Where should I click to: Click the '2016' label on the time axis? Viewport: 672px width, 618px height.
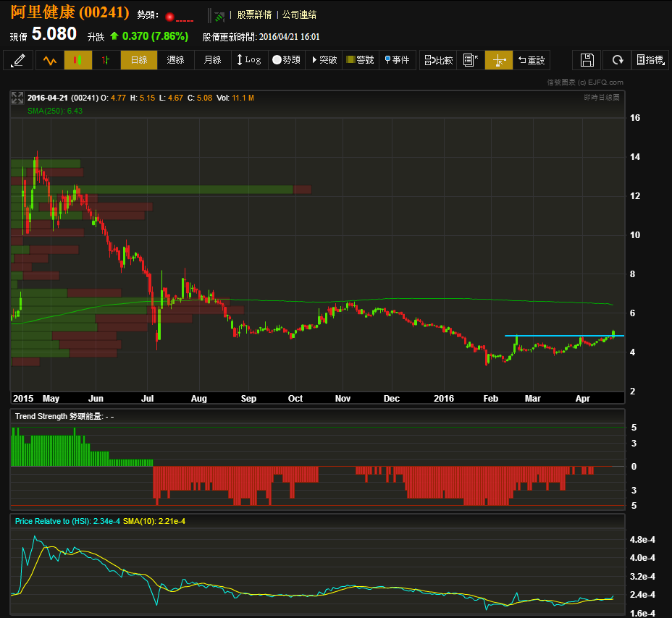click(x=444, y=399)
